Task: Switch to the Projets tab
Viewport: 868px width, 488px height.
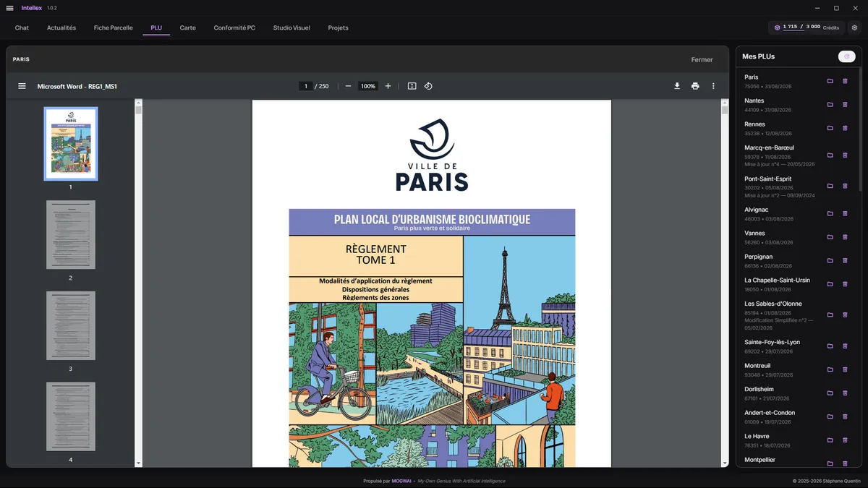Action: 338,27
